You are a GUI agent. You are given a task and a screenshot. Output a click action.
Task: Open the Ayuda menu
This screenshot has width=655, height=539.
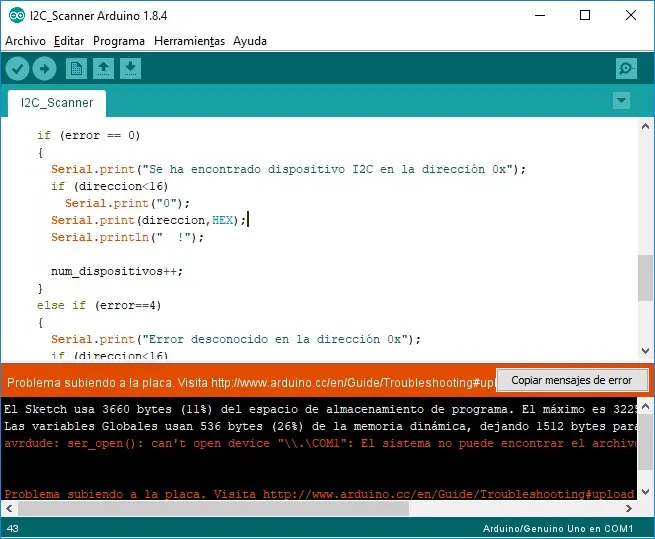[250, 41]
